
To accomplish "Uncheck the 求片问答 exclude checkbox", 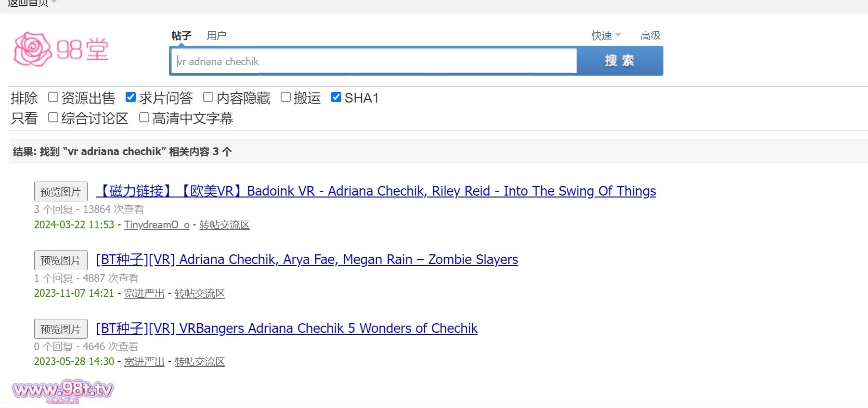I will 130,97.
